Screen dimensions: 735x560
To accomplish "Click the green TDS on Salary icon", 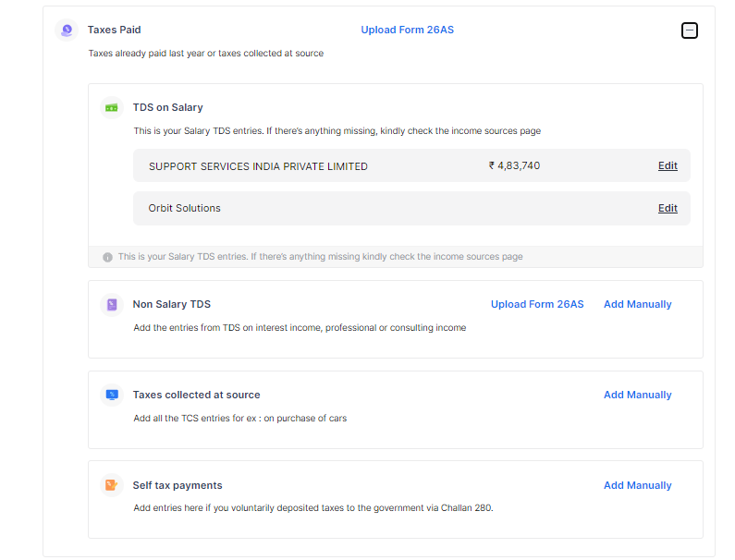I will (112, 108).
